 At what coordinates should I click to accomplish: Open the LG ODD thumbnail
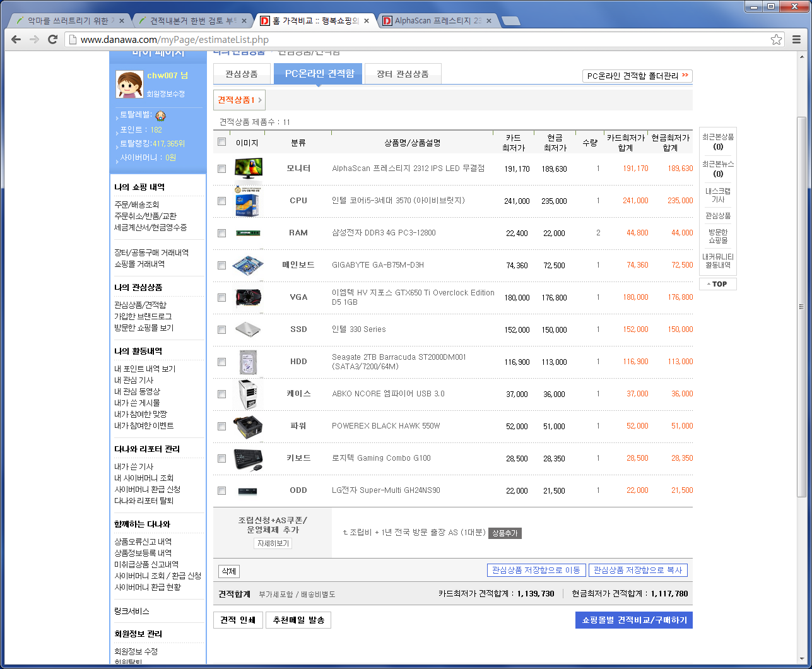click(x=248, y=490)
